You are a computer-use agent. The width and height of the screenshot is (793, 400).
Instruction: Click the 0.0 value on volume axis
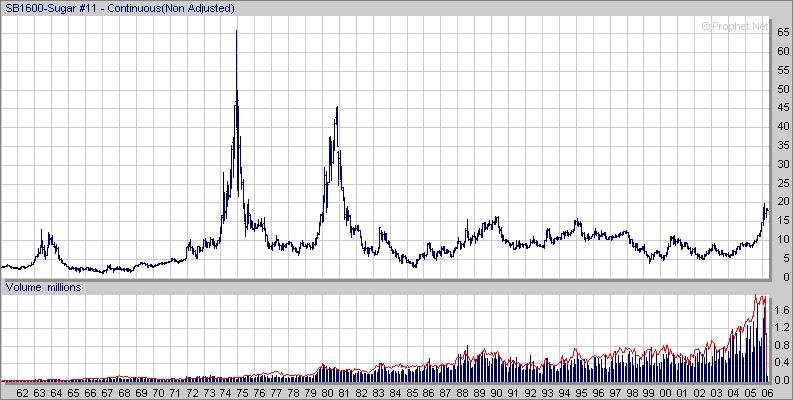tap(784, 380)
